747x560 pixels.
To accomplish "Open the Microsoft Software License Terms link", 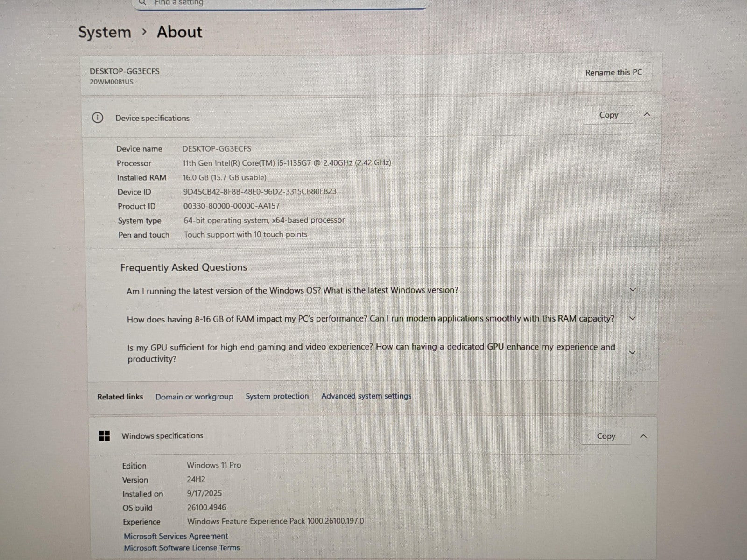I will (182, 548).
